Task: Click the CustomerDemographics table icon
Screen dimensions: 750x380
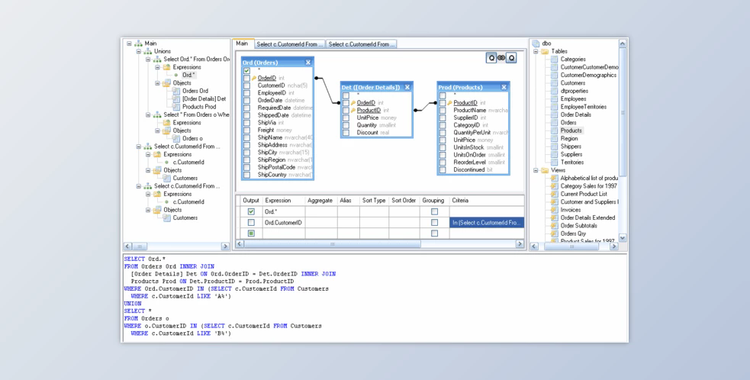Action: pos(554,75)
